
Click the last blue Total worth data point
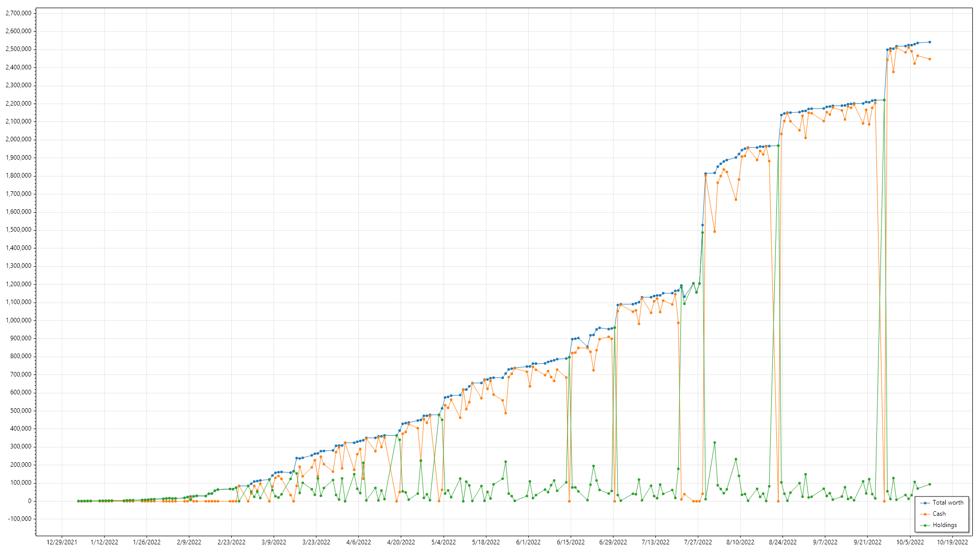(929, 42)
